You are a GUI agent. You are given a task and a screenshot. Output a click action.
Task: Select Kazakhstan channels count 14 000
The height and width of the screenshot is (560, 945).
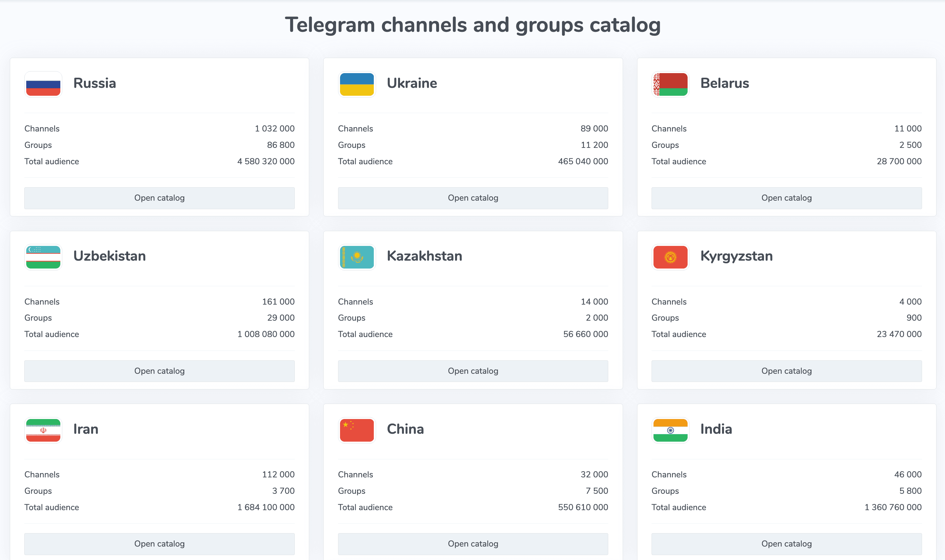pyautogui.click(x=594, y=302)
